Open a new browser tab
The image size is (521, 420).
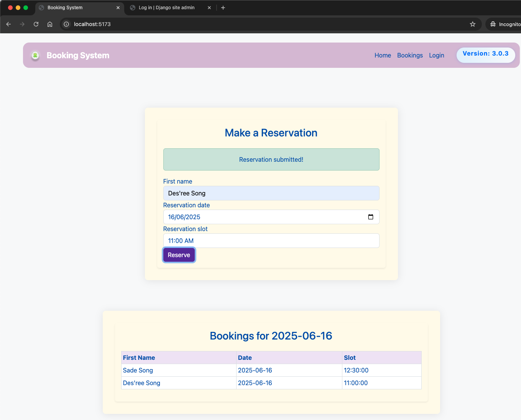pos(223,8)
